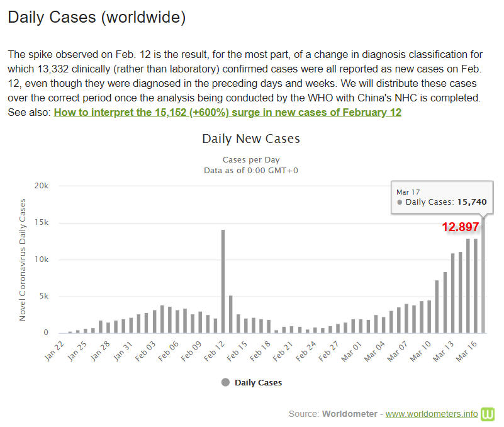This screenshot has height=427, width=504.
Task: Click the 'Daily New Cases' chart title
Action: pos(251,139)
